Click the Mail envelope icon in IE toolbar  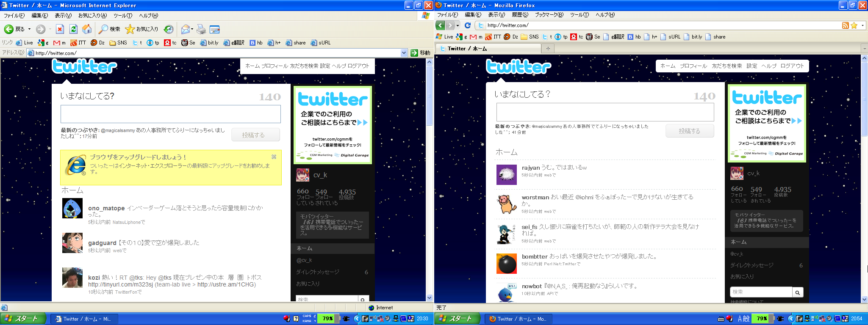pos(185,29)
